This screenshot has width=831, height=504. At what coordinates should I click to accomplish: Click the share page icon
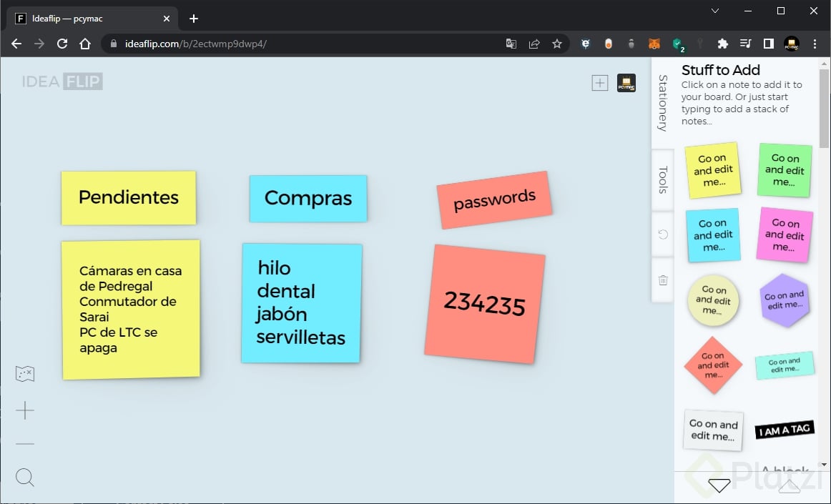[534, 44]
